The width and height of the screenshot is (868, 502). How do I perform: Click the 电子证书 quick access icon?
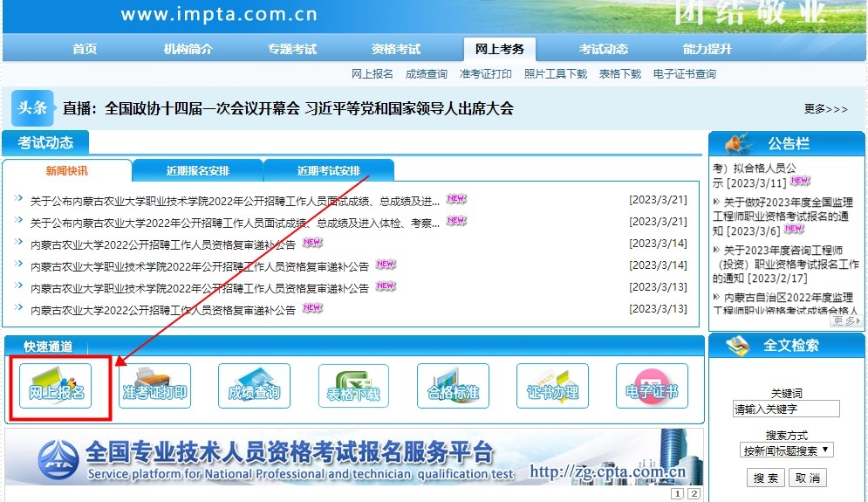652,387
